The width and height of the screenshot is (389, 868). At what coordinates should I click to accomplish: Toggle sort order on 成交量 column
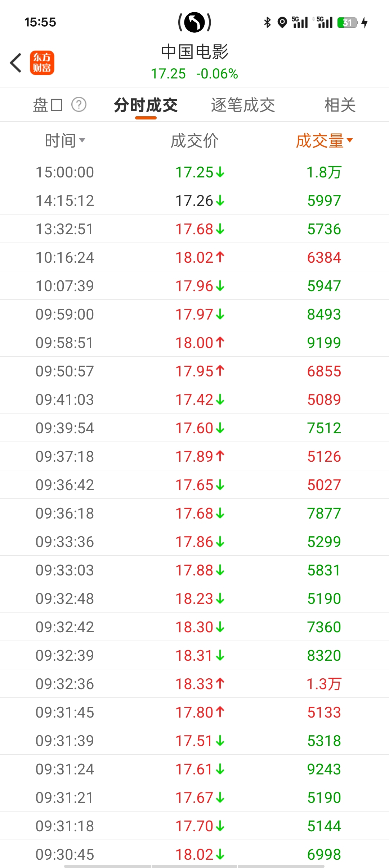point(324,141)
